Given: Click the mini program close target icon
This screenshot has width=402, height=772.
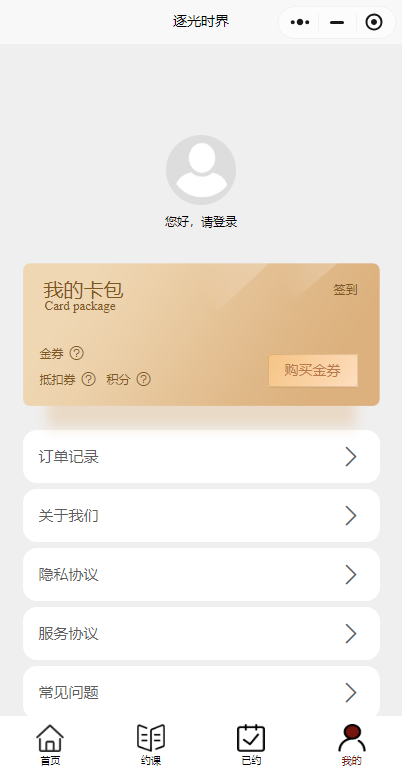Looking at the screenshot, I should tap(374, 22).
